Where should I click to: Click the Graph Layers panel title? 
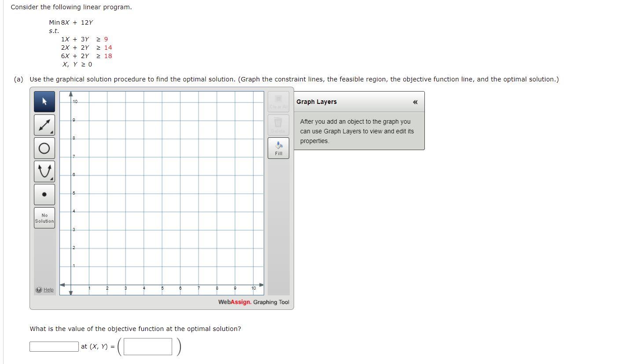pyautogui.click(x=317, y=102)
